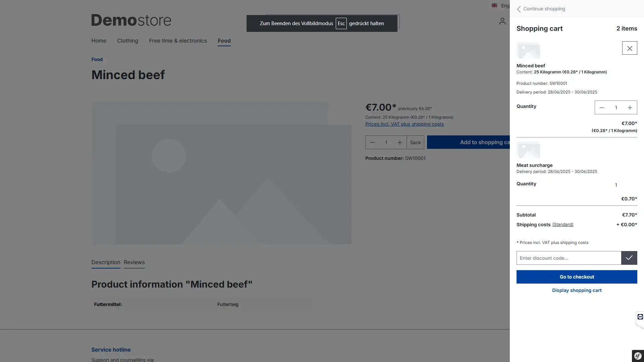Increase Minced beef quantity in the cart

(x=630, y=108)
